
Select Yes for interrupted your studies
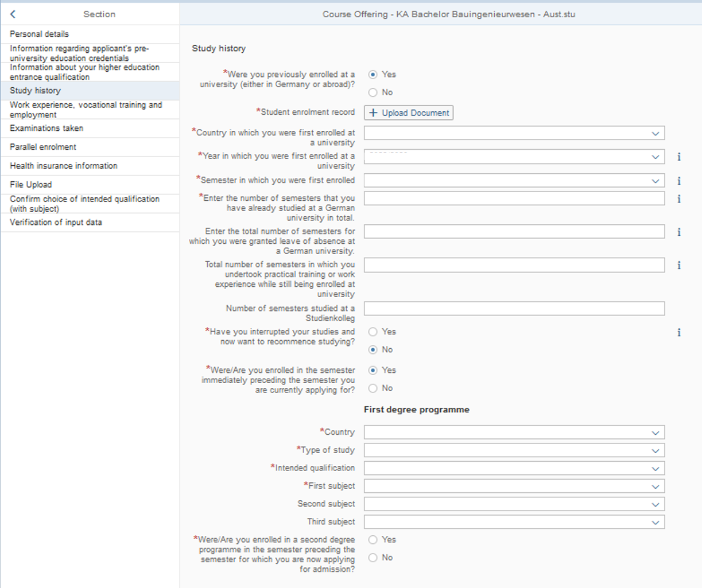pyautogui.click(x=373, y=332)
